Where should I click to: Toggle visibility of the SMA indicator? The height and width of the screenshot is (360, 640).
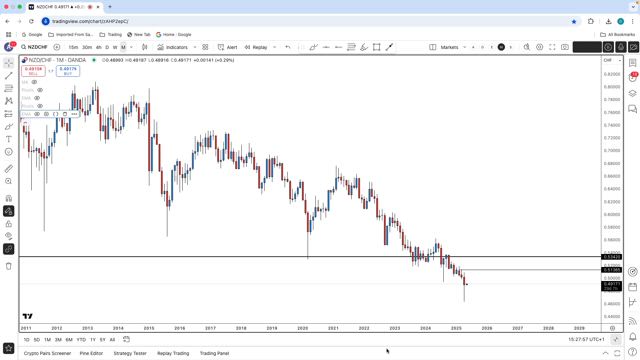pyautogui.click(x=37, y=98)
